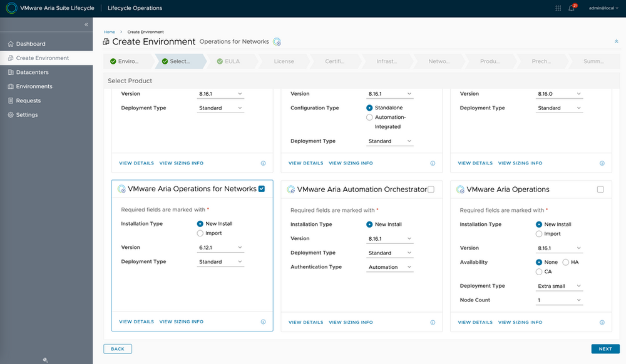Click Lifecycle Operations header title
626x364 pixels.
pyautogui.click(x=135, y=8)
